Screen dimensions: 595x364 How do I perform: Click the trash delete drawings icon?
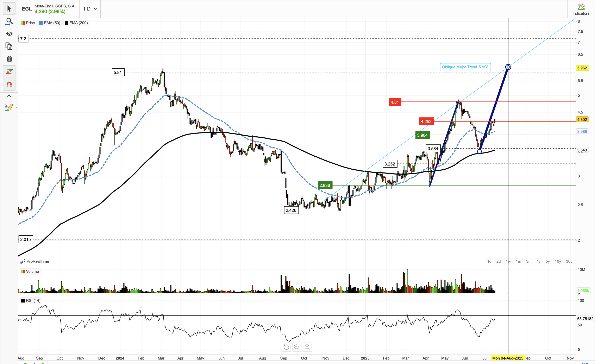pos(9,59)
